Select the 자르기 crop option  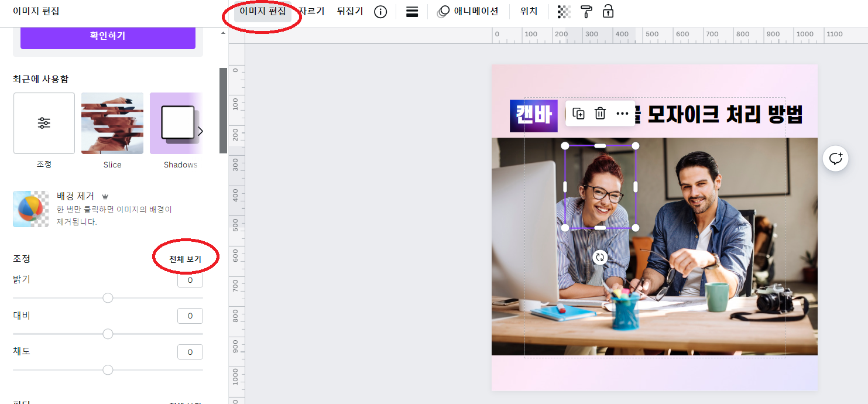[x=311, y=11]
